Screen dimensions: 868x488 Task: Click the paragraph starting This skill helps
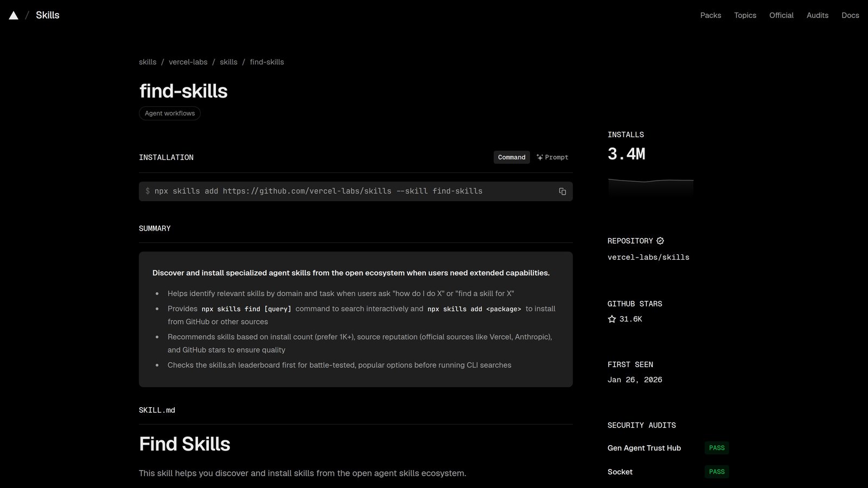point(302,473)
